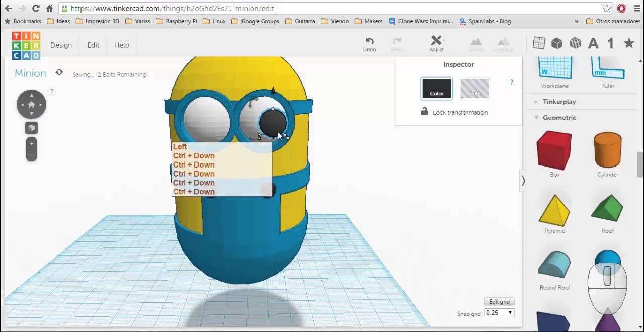Viewport: 644px width, 332px height.
Task: Choose Left from the context popup
Action: [x=180, y=146]
